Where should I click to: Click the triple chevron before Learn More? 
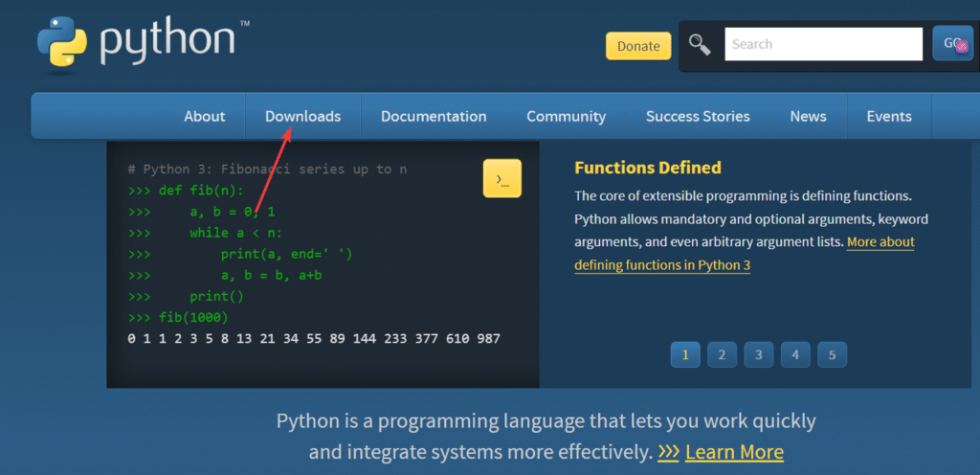[x=668, y=451]
